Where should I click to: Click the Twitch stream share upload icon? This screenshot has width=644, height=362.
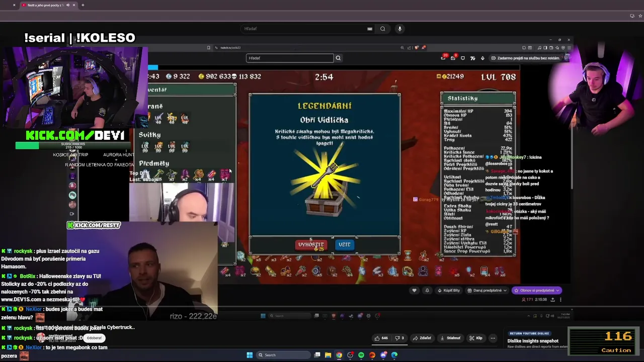pos(552,300)
